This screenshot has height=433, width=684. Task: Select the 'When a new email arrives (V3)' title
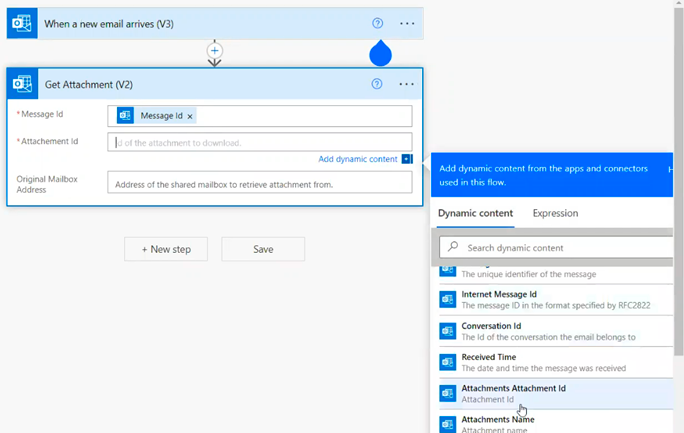109,24
